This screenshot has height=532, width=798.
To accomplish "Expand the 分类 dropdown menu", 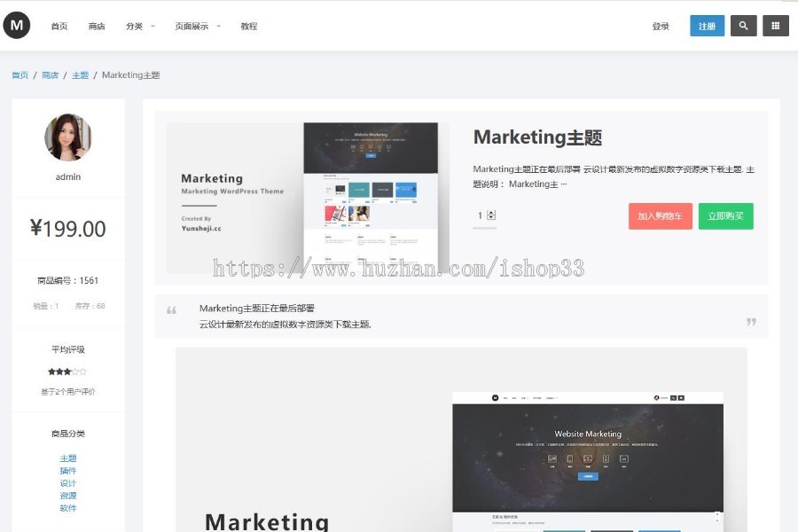I will coord(140,26).
